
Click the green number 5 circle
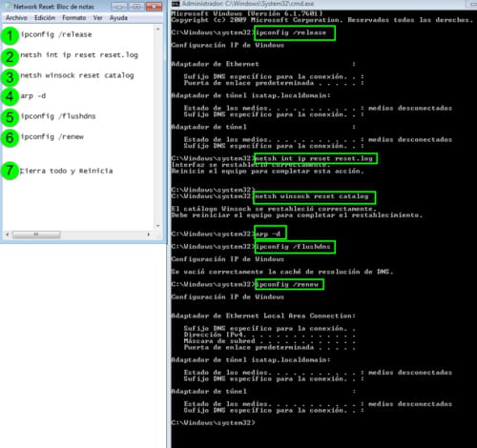click(x=10, y=117)
